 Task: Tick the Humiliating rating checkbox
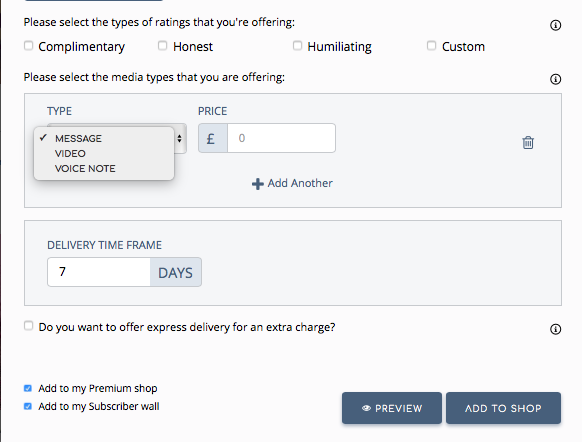coord(297,46)
